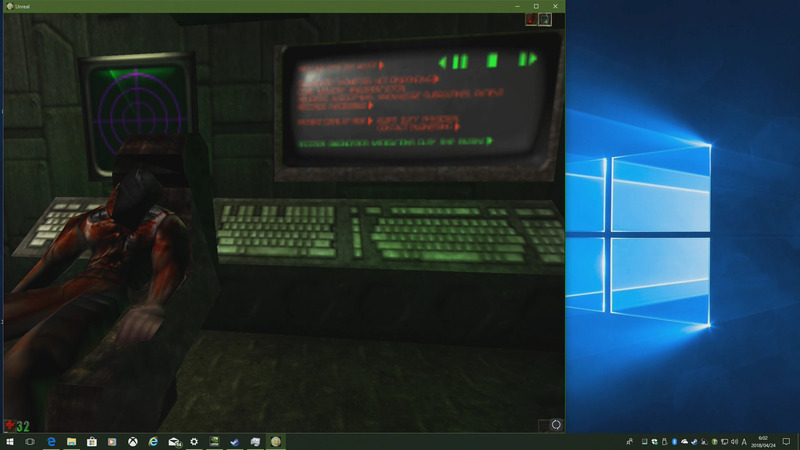The height and width of the screenshot is (450, 800).
Task: Open the devices taskbar icon beside Steam
Action: [255, 442]
